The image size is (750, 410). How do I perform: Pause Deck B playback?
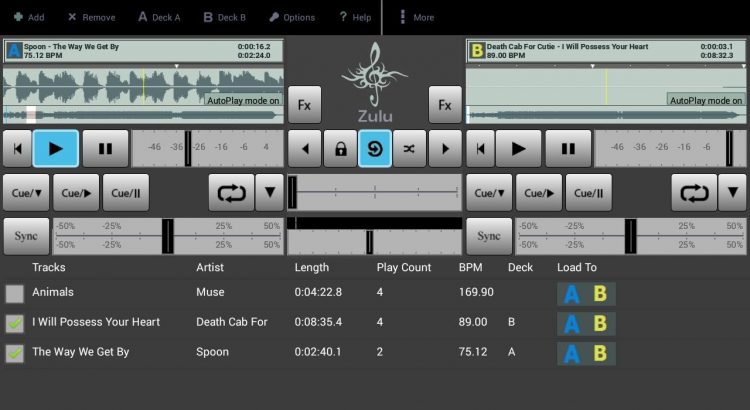pyautogui.click(x=568, y=148)
